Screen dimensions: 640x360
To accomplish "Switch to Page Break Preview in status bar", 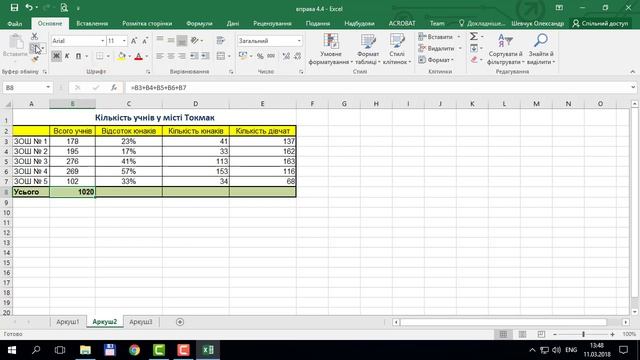I will 541,334.
